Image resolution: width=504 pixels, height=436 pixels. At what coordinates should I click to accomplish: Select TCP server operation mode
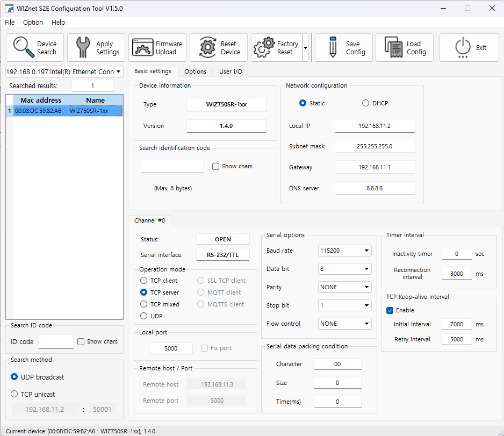click(143, 292)
